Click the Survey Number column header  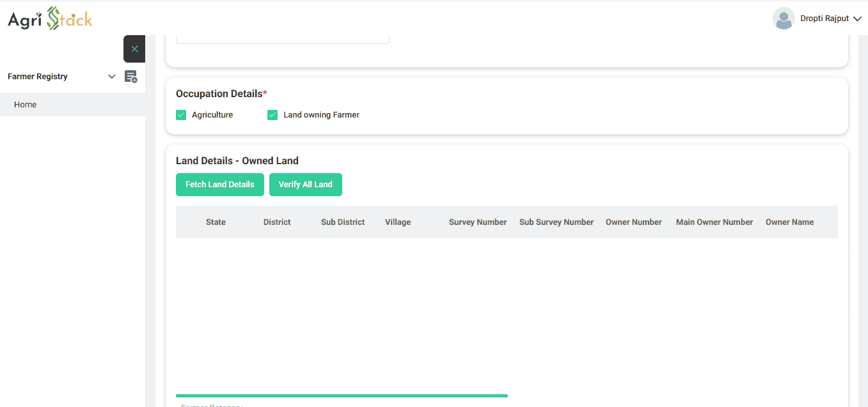(478, 222)
